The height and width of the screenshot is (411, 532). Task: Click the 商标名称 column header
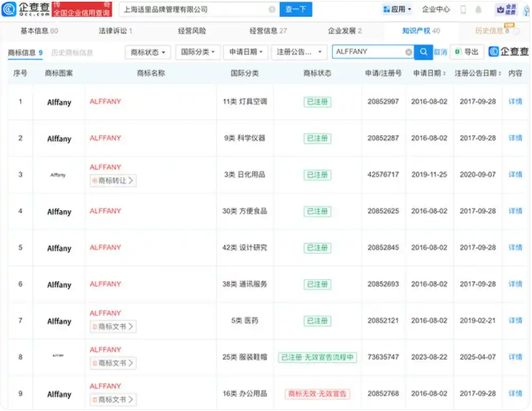(x=150, y=73)
